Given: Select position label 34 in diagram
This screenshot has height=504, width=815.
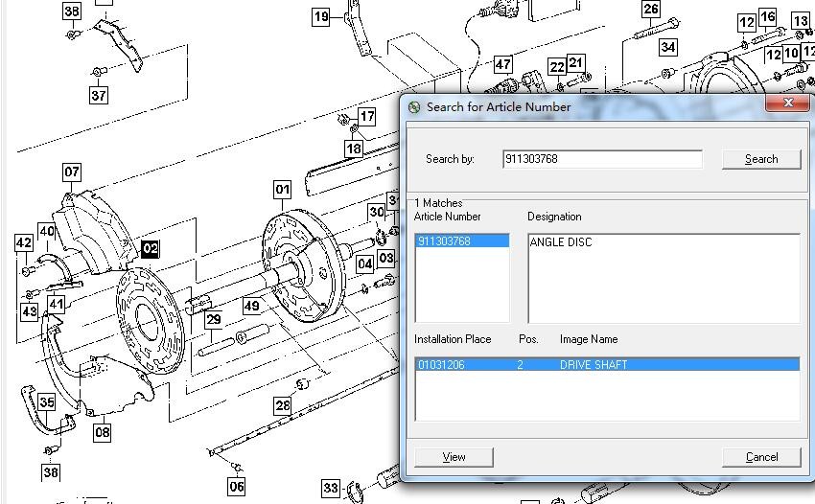Looking at the screenshot, I should (x=668, y=47).
